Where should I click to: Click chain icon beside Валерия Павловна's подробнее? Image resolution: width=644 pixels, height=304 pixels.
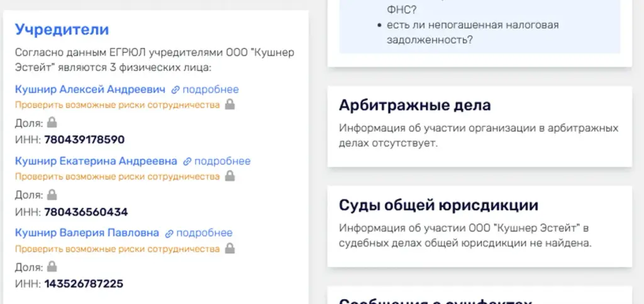[169, 234]
